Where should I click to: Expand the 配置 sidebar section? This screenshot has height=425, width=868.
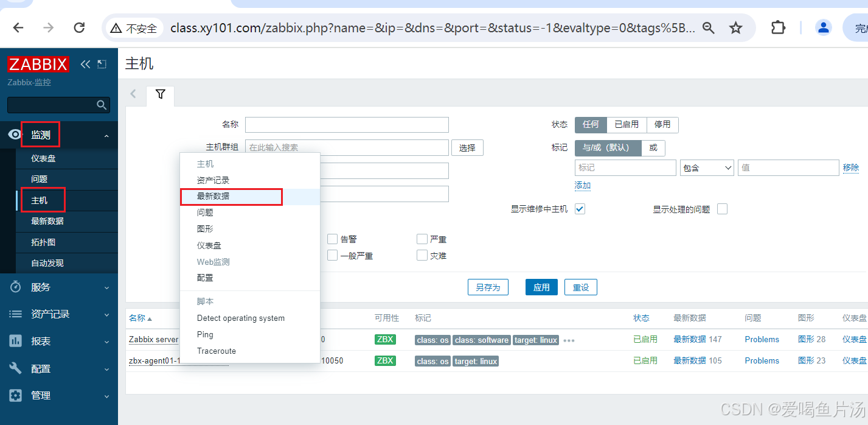(106, 369)
